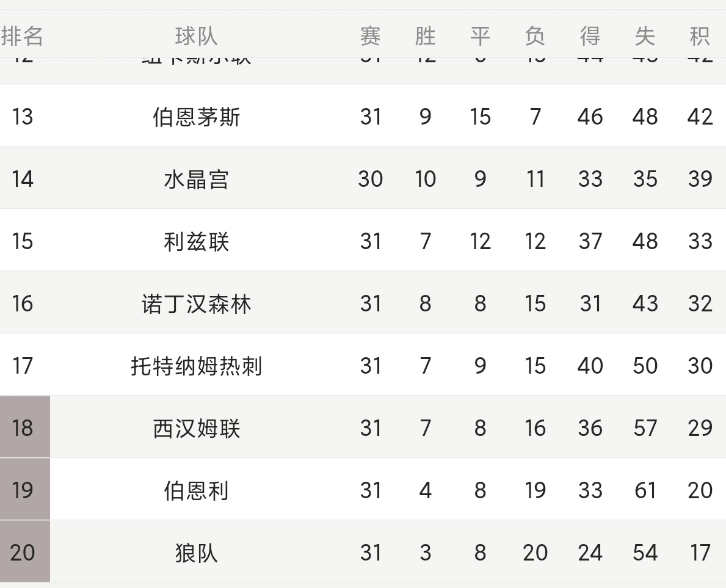Open the 伯恩茅斯 team page

[x=196, y=117]
